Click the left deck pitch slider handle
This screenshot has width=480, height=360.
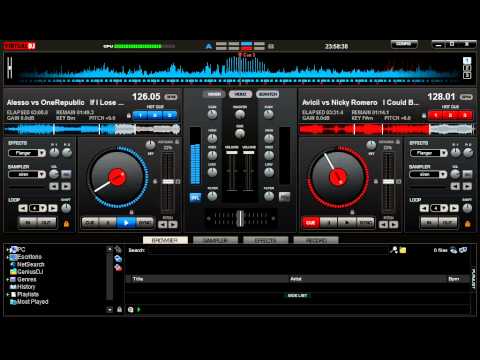point(168,182)
